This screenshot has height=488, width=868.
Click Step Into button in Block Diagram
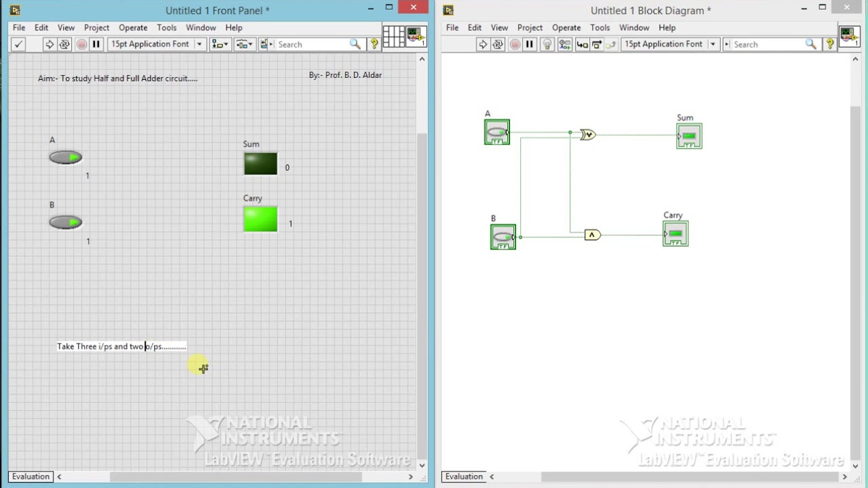click(582, 44)
